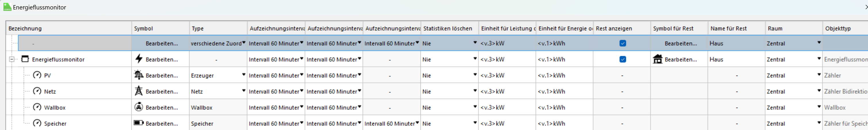Image resolution: width=868 pixels, height=130 pixels.
Task: Select the gauge icon next to PV
Action: (37, 75)
